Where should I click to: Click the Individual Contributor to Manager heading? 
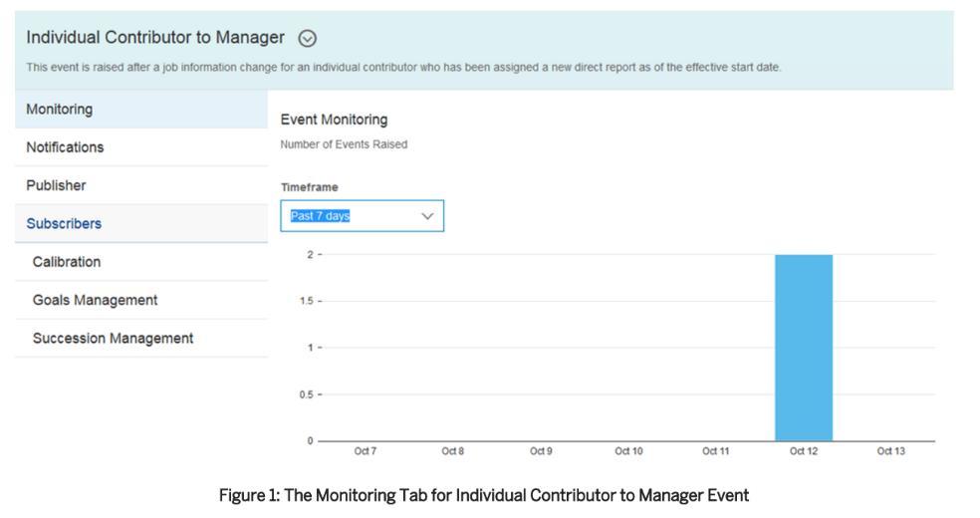pos(155,38)
